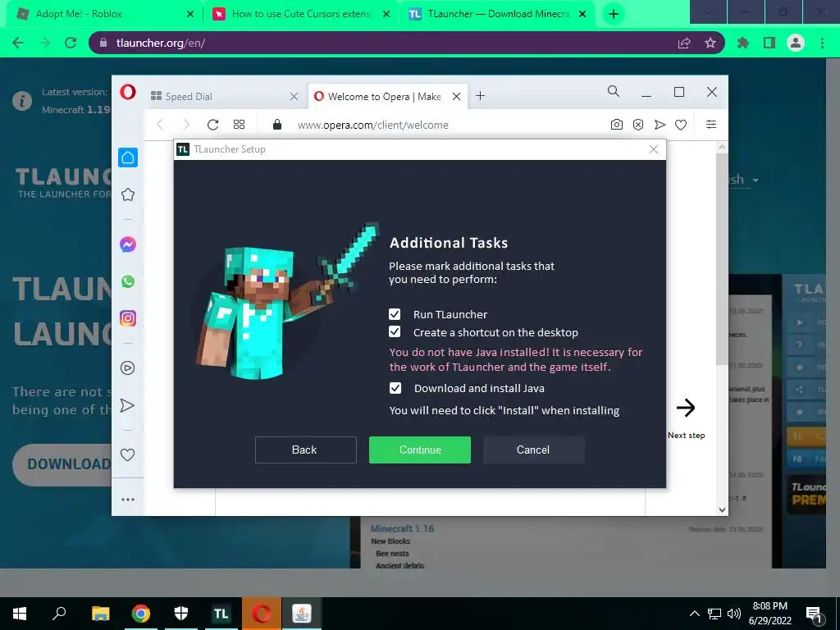The width and height of the screenshot is (840, 630).
Task: Toggle Chrome side panel icon
Action: click(769, 43)
